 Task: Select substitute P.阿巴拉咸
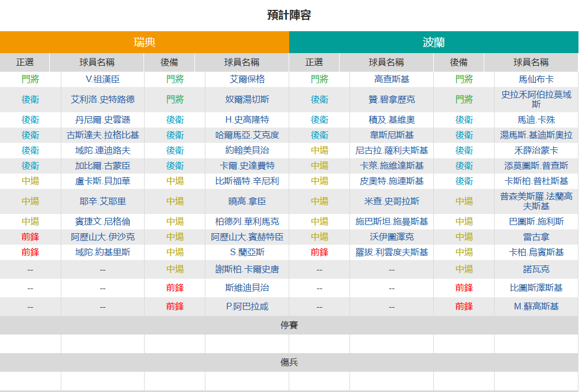point(247,307)
